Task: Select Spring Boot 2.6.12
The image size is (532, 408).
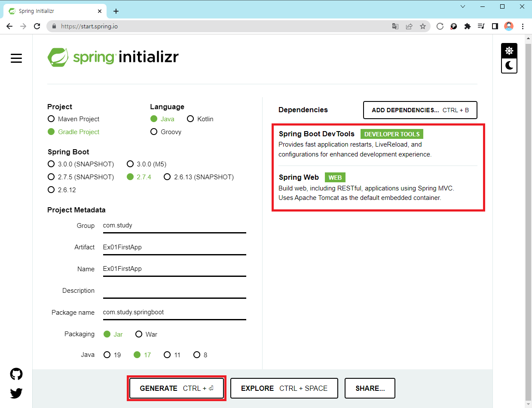Action: click(62, 190)
